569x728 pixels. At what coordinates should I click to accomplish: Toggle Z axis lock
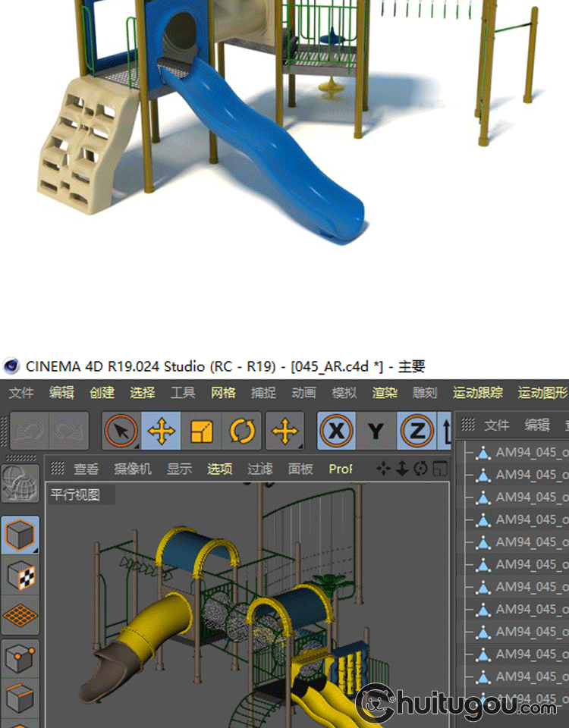click(417, 431)
